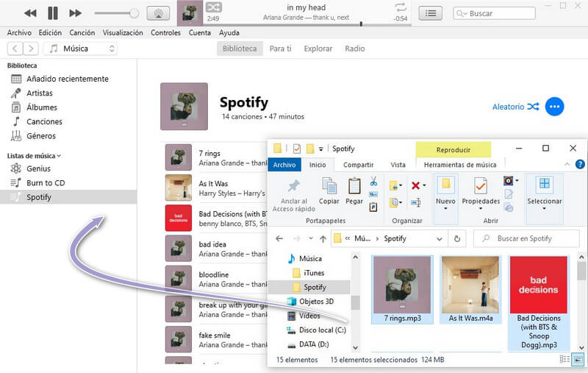
Task: Select the As It Was song row
Action: click(215, 188)
